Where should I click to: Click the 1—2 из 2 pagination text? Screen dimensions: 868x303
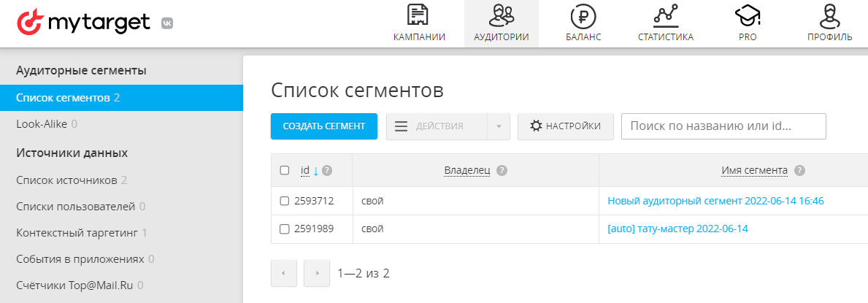[x=364, y=273]
